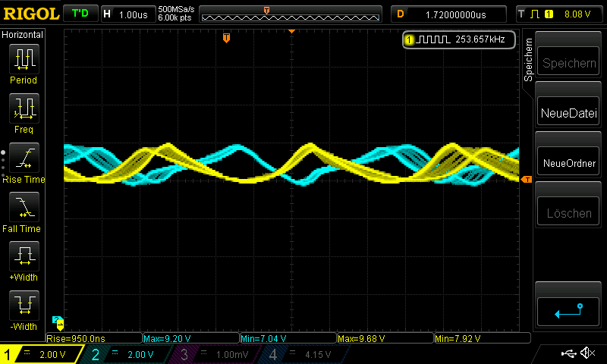Click the return arrow back button
Image resolution: width=607 pixels, height=364 pixels.
coord(568,312)
